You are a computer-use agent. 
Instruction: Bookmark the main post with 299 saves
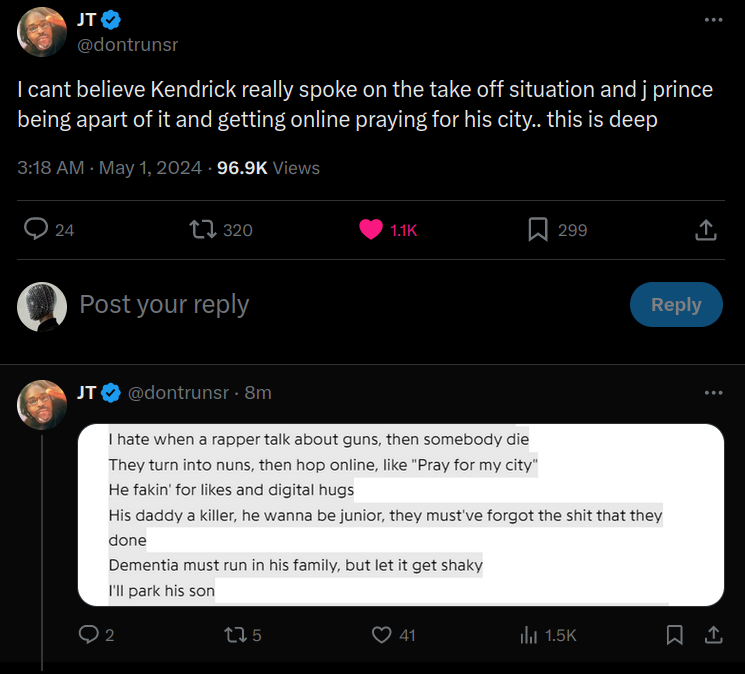click(539, 230)
